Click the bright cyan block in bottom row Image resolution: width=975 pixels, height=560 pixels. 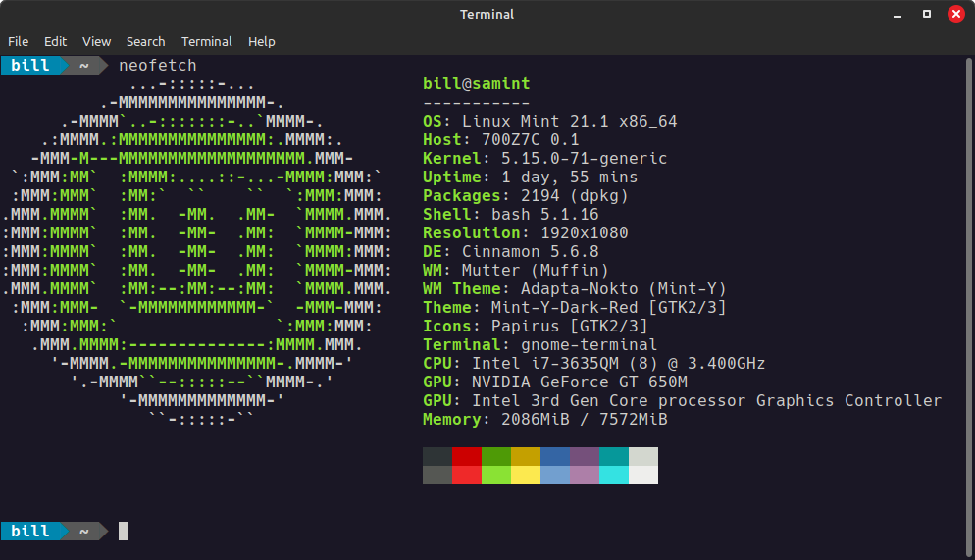(614, 475)
